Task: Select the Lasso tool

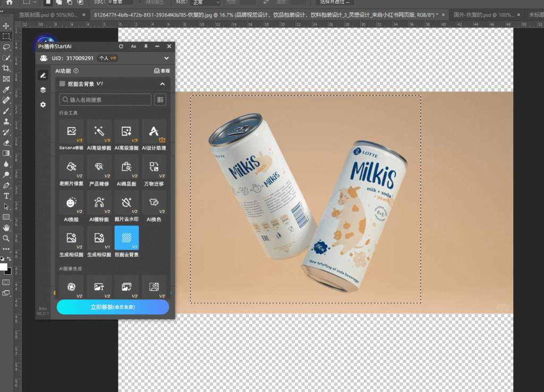Action: tap(6, 47)
